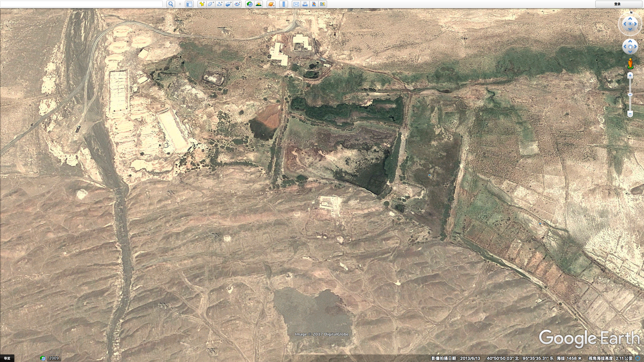Image resolution: width=644 pixels, height=362 pixels.
Task: Click the Save image toolbar icon
Action: 314,4
